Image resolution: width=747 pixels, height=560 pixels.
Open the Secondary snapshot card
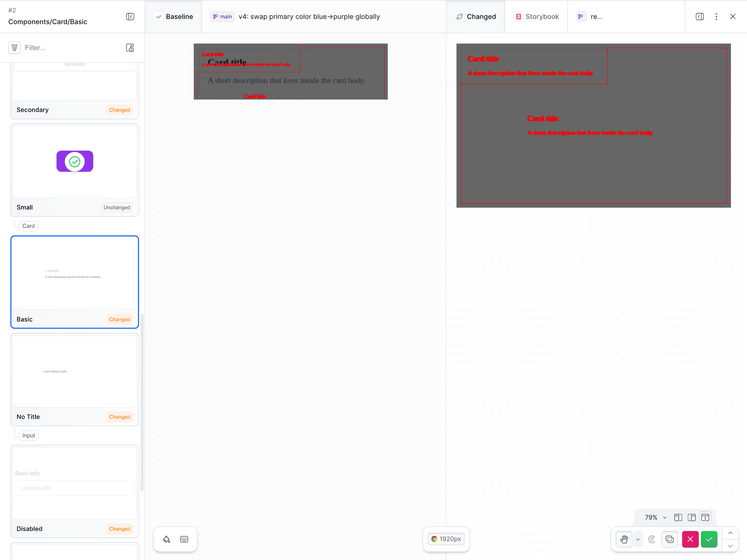[x=75, y=91]
